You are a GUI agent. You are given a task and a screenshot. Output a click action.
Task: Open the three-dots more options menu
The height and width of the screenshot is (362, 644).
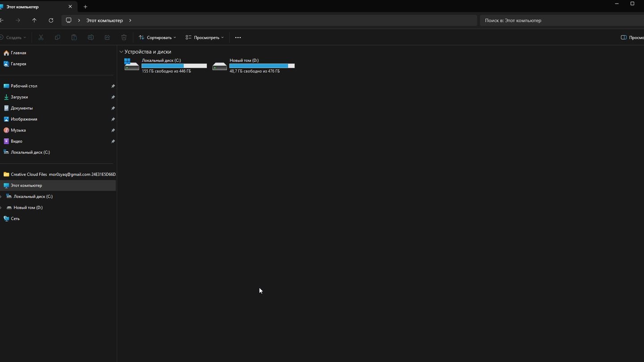click(x=238, y=38)
